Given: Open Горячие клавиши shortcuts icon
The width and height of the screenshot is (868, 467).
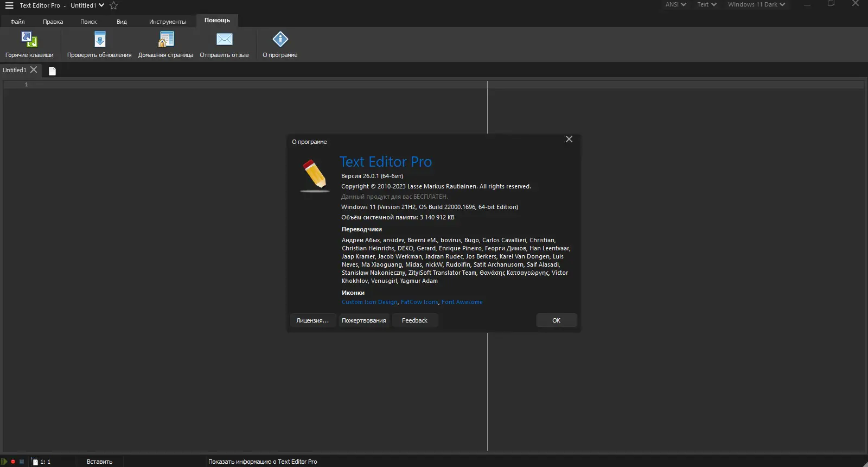Looking at the screenshot, I should coord(29,39).
